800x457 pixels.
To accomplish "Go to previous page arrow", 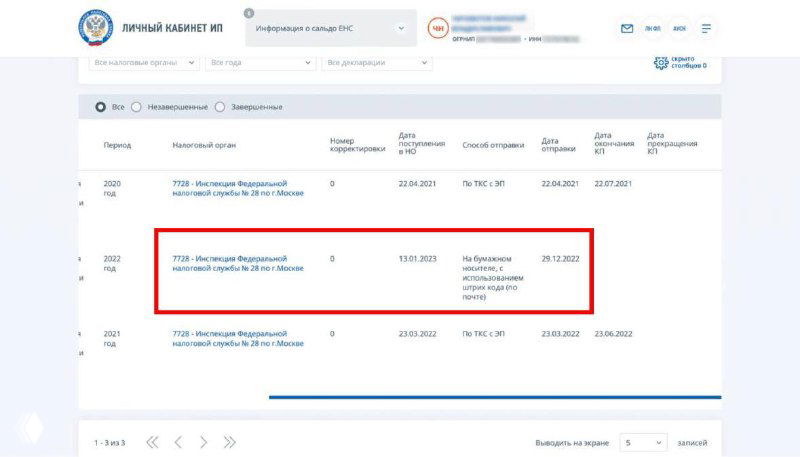I will tap(178, 442).
